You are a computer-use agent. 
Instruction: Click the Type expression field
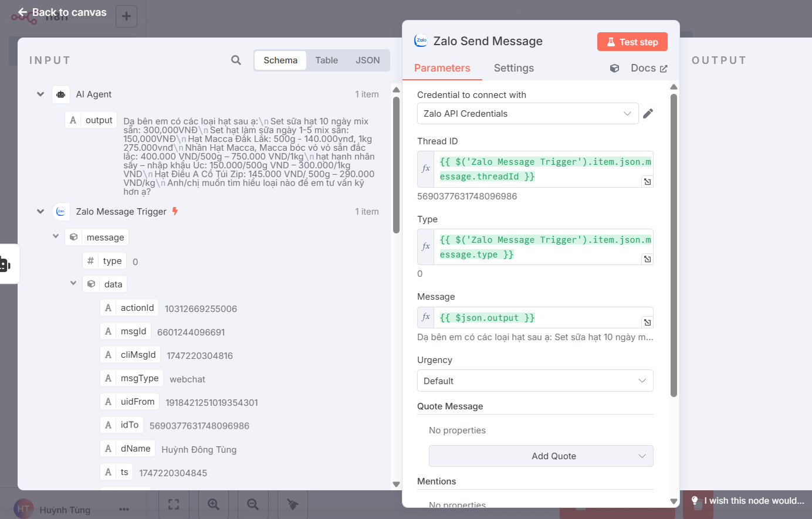pos(543,247)
